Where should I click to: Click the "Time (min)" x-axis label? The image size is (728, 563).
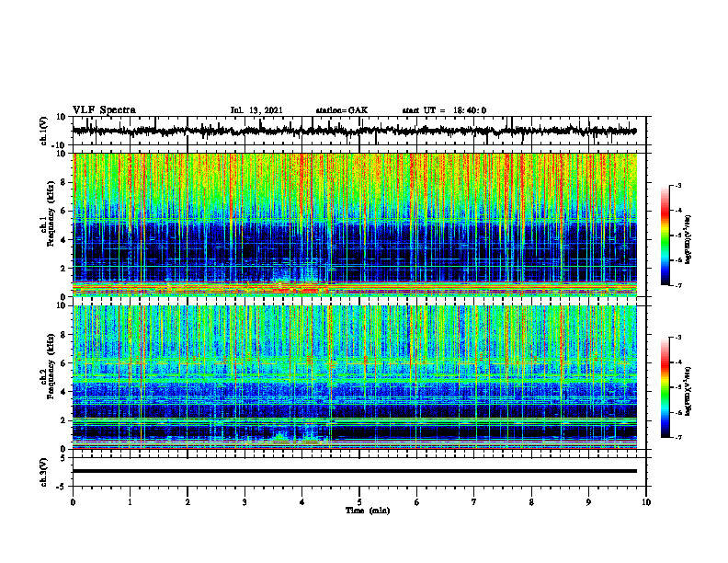point(368,511)
